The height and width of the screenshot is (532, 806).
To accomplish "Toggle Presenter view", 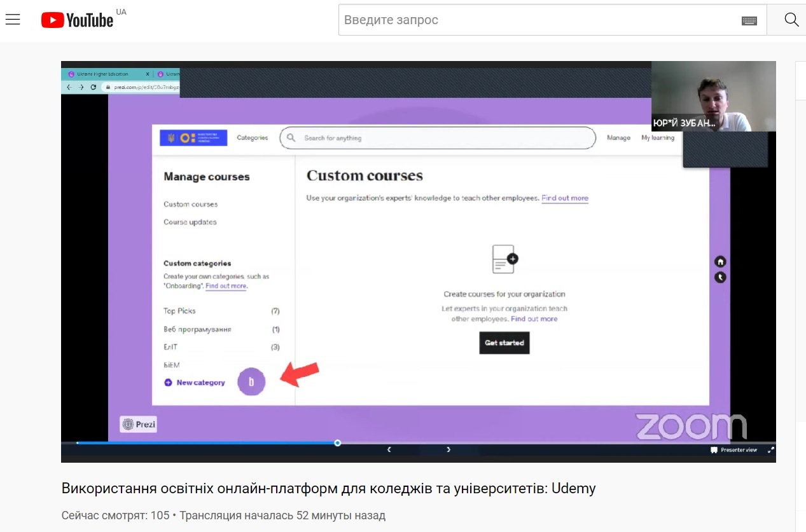I will tap(734, 450).
